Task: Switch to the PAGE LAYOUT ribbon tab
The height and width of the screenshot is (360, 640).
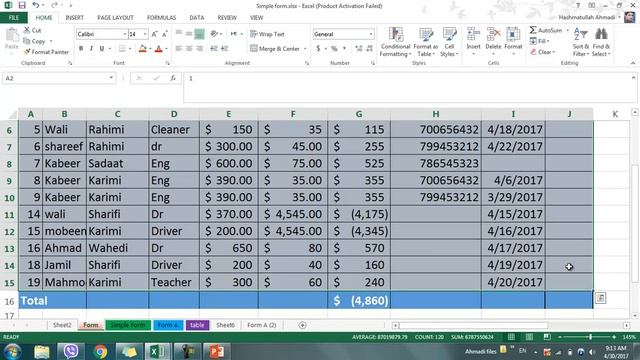Action: tap(115, 18)
